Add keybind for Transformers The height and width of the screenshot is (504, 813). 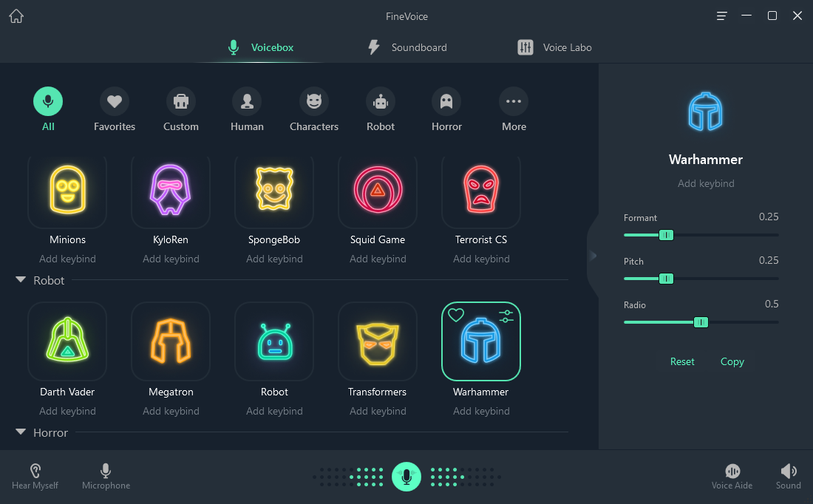click(x=378, y=411)
